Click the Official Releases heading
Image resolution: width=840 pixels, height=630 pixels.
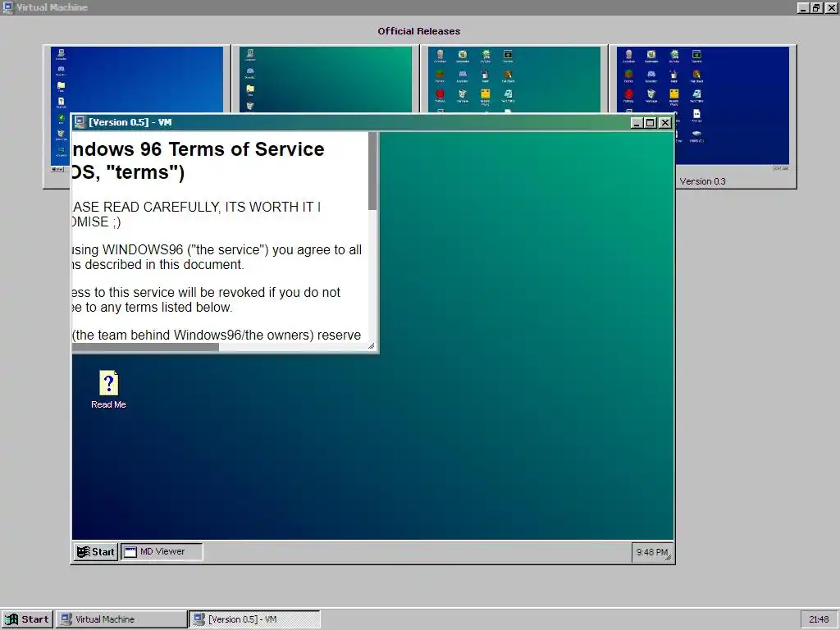(x=419, y=31)
